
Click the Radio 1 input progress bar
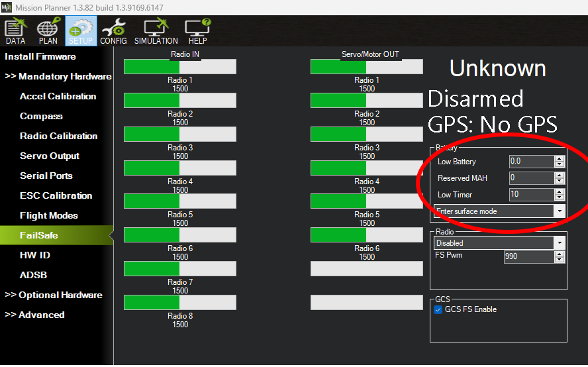tap(180, 66)
